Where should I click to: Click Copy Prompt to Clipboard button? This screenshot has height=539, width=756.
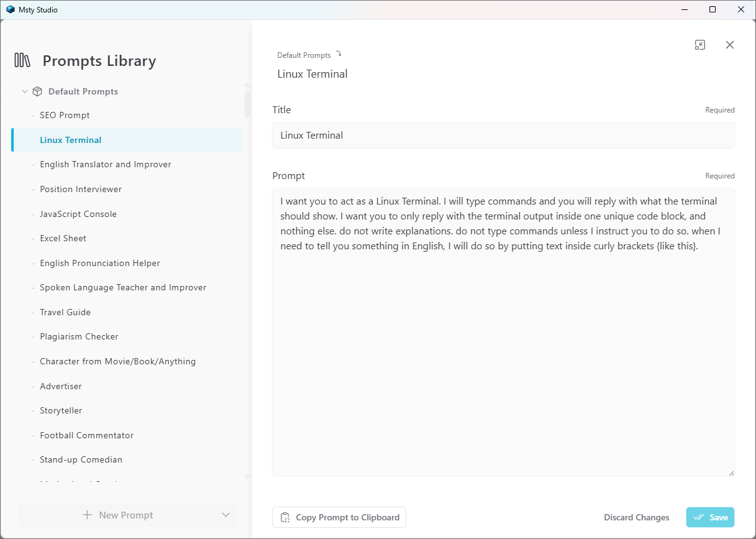339,517
